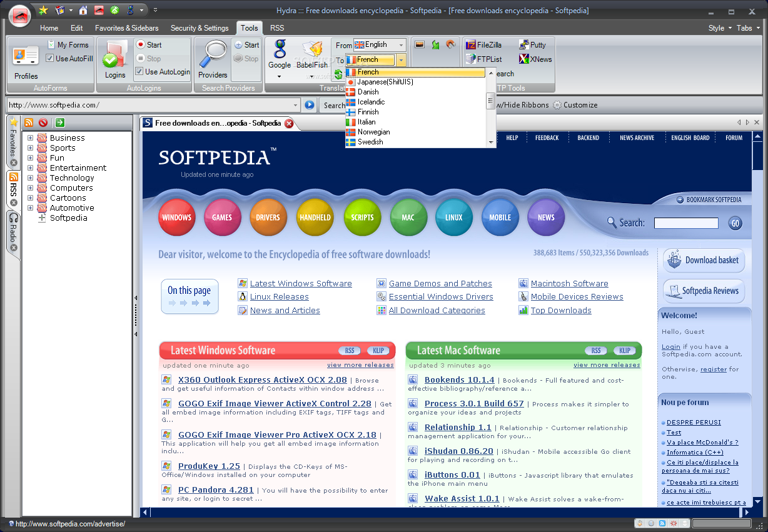The image size is (768, 532).
Task: Expand the Sports RSS folder
Action: coord(30,148)
